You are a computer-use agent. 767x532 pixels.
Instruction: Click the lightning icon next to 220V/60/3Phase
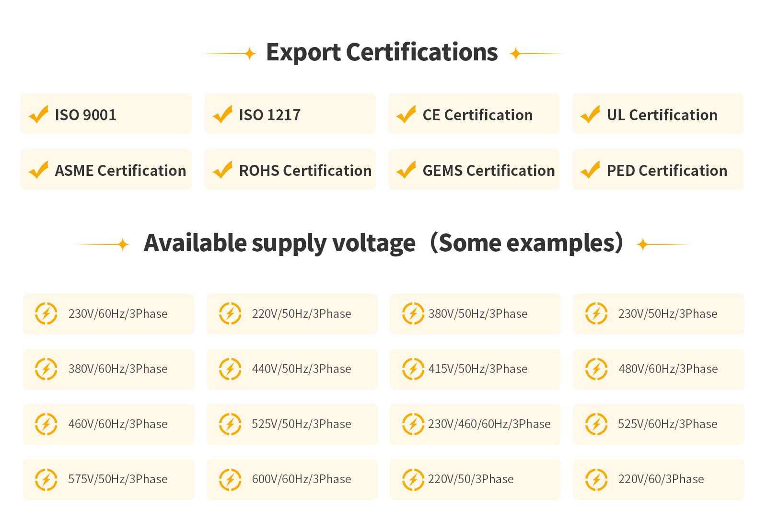(596, 479)
